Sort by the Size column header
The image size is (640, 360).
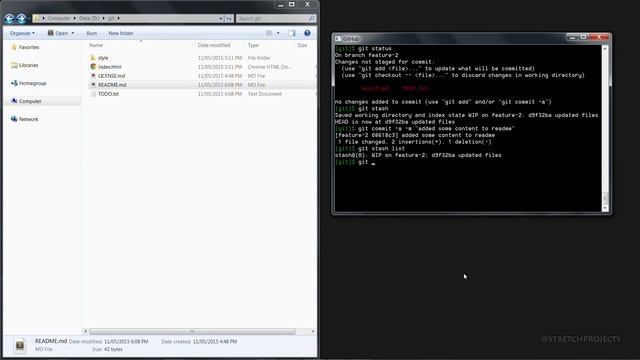click(x=302, y=45)
